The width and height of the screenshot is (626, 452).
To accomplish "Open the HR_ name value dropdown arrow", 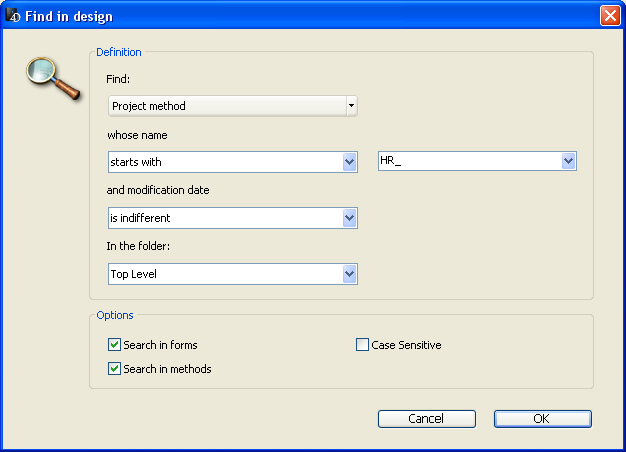I will tap(568, 162).
